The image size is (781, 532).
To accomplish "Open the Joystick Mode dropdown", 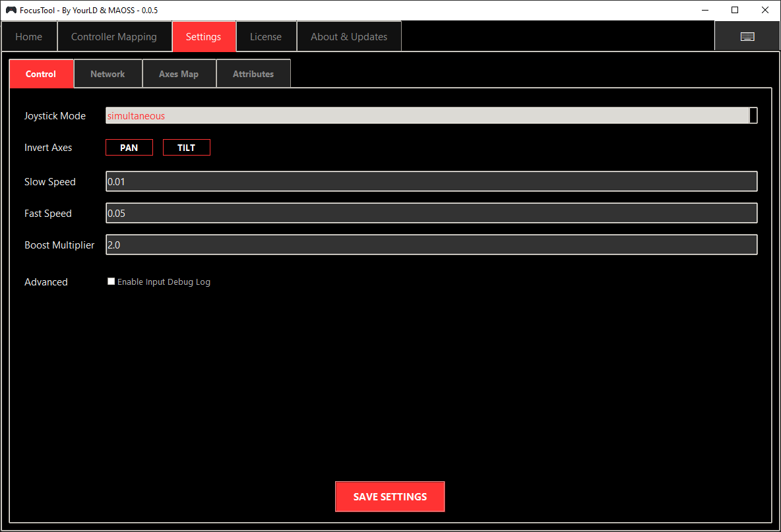I will click(429, 115).
